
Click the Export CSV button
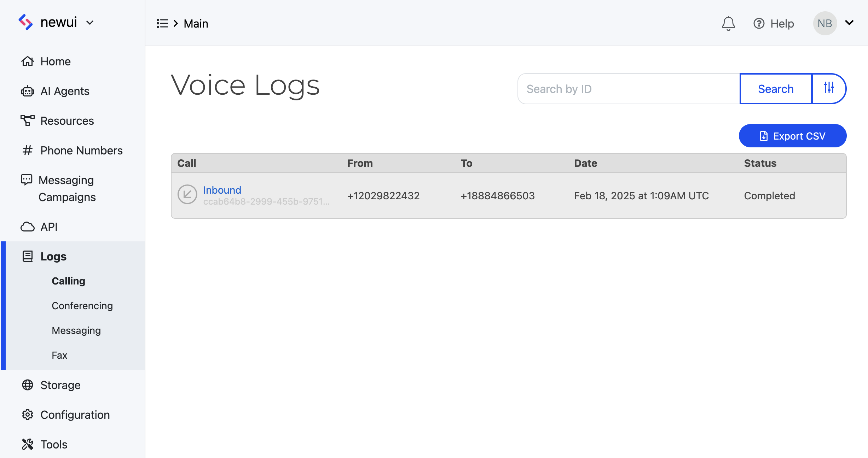(792, 136)
